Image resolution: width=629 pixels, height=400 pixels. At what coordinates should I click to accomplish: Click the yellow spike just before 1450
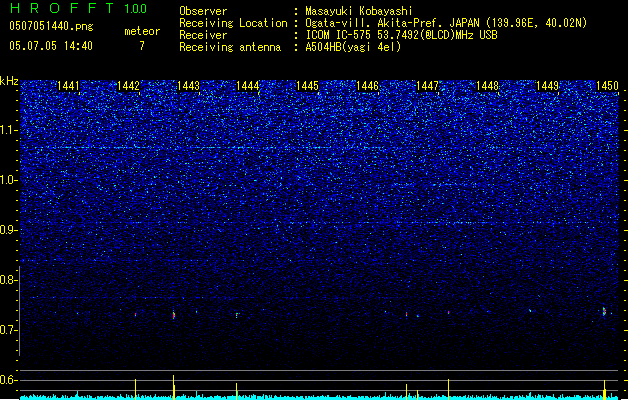click(x=605, y=390)
